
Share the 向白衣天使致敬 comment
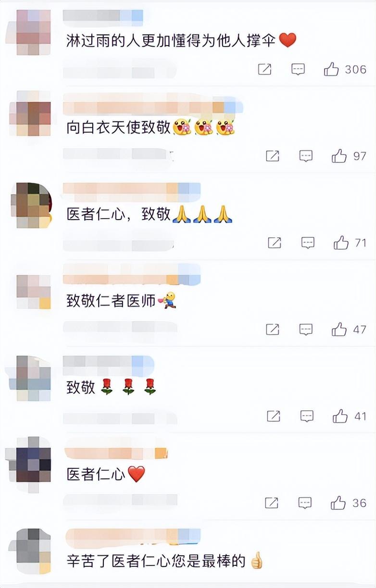273,156
